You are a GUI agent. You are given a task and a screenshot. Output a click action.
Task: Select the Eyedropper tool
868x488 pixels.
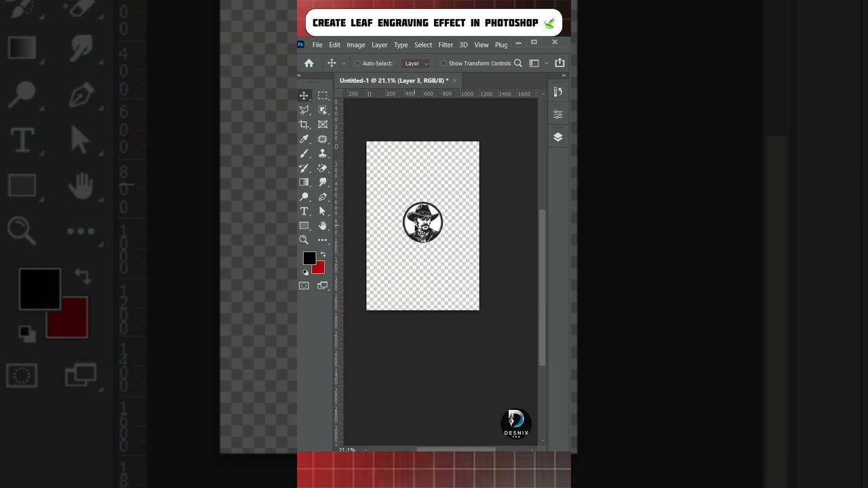304,139
